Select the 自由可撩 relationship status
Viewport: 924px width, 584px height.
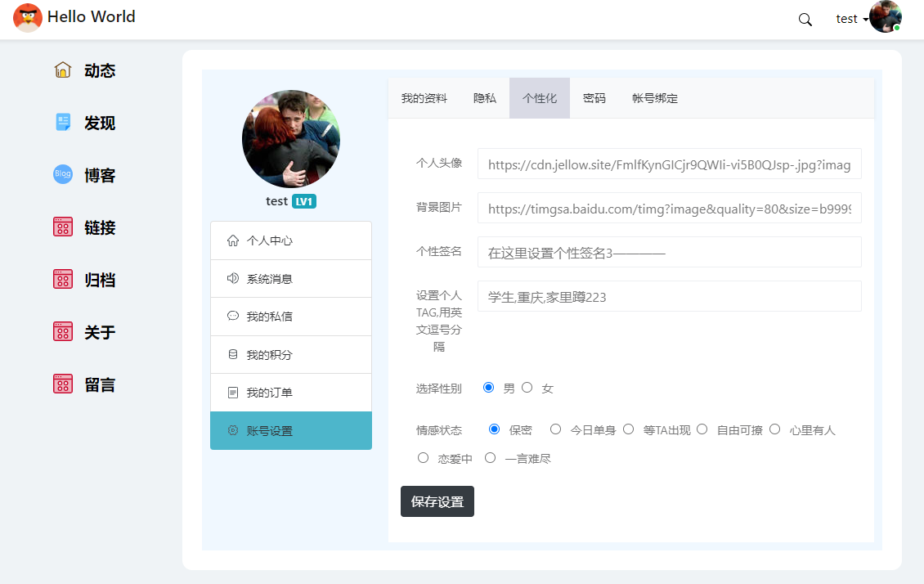click(702, 429)
